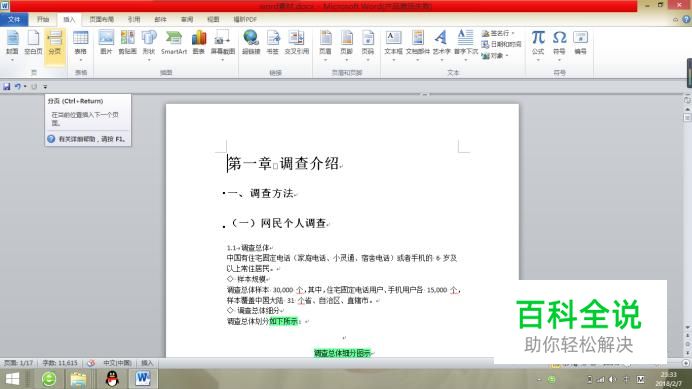Expand the cover page dropdown arrow
Viewport: 692px width, 389px height.
12,60
